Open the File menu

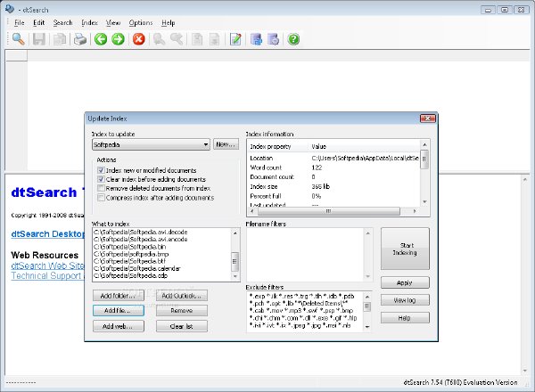(x=19, y=23)
